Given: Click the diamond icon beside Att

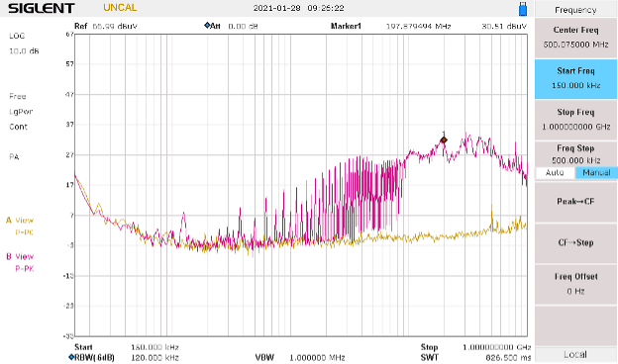Looking at the screenshot, I should [207, 26].
